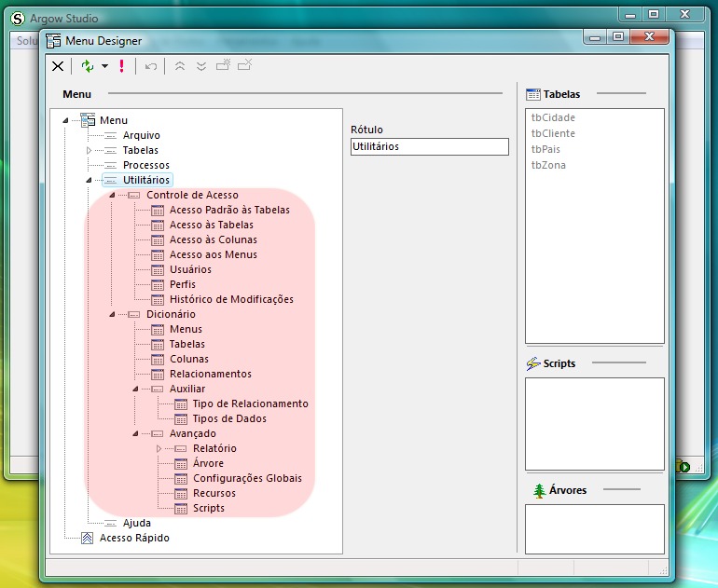Click the move down double-chevron icon
The image size is (718, 588).
201,66
